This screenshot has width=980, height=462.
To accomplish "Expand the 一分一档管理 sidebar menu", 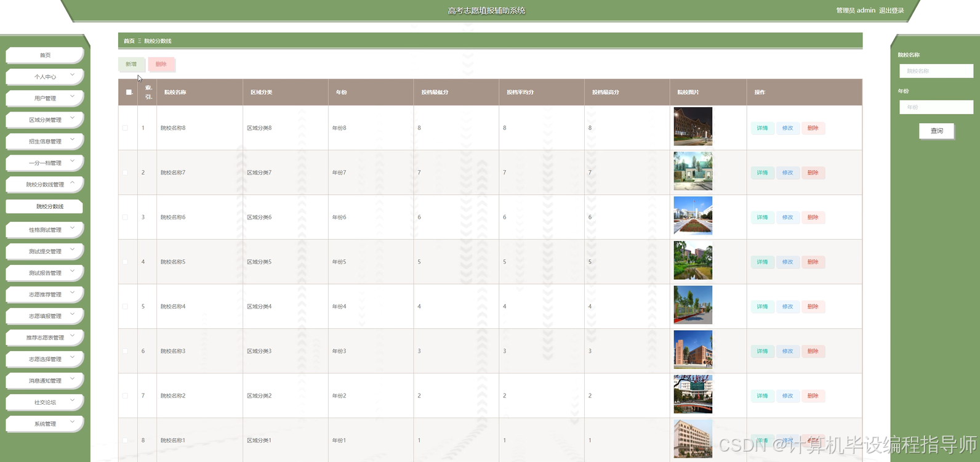I will (x=45, y=163).
